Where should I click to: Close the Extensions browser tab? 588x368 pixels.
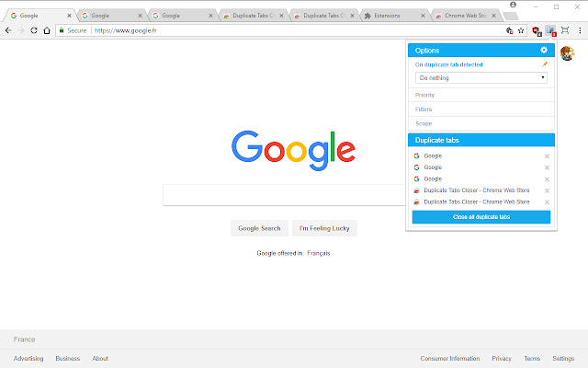tap(423, 16)
